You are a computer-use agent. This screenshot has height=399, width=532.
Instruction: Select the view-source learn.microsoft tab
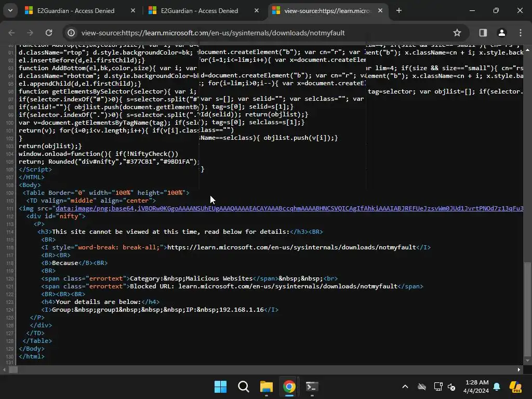(x=327, y=10)
